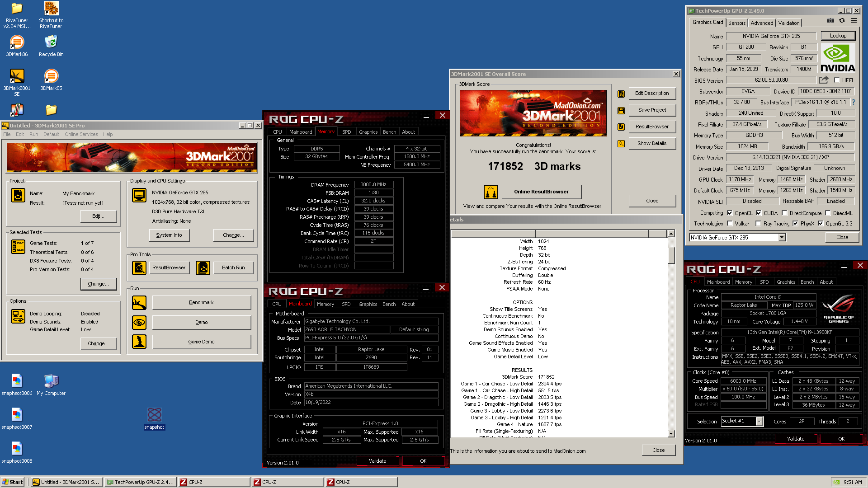Toggle the CUDA checkbox
The height and width of the screenshot is (488, 868).
click(759, 213)
